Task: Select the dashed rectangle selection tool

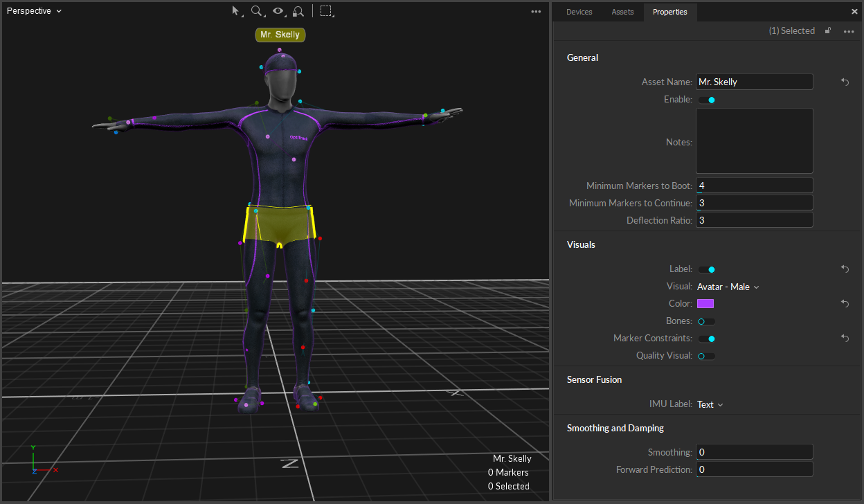Action: pos(327,11)
